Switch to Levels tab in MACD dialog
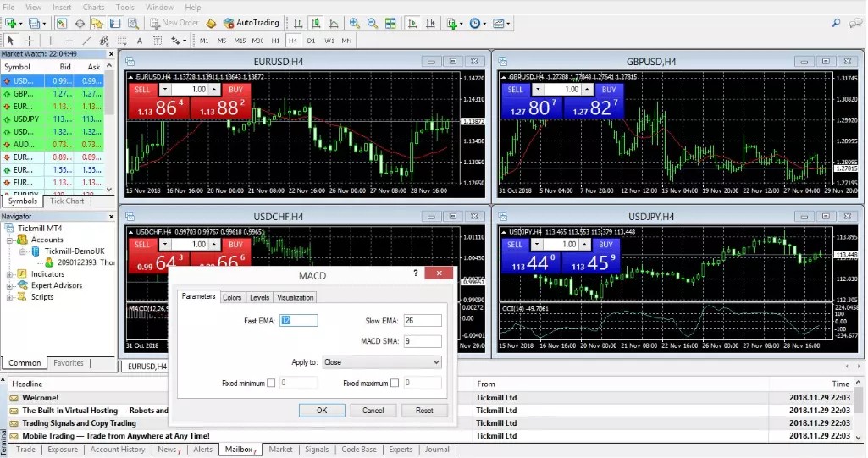This screenshot has height=458, width=868. pyautogui.click(x=259, y=297)
